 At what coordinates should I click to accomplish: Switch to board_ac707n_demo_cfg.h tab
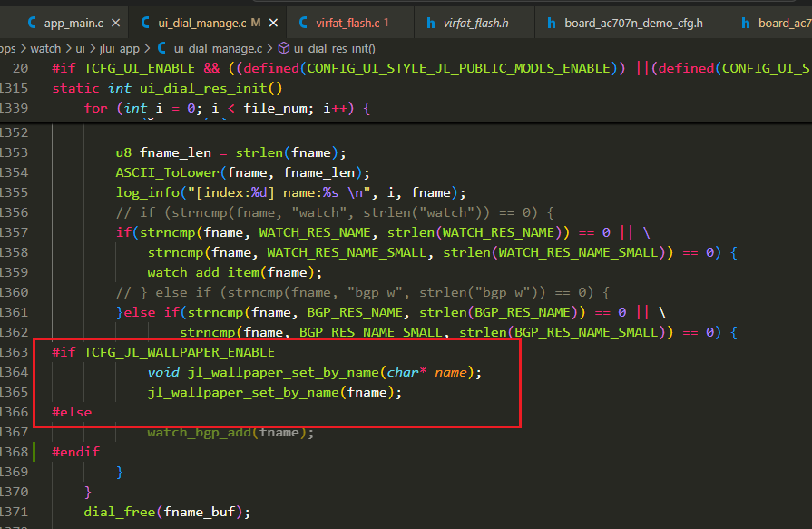633,24
